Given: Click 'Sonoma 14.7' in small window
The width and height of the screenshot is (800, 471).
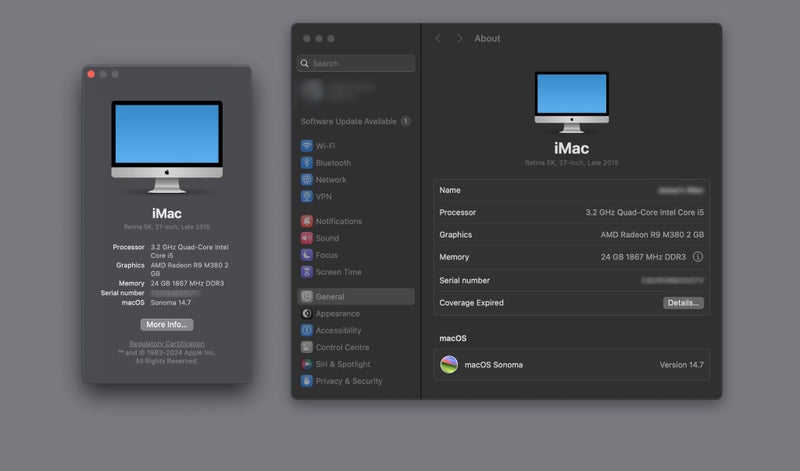Looking at the screenshot, I should (x=170, y=303).
